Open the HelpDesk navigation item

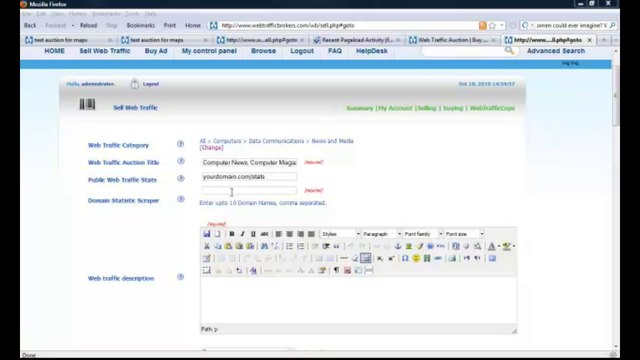tap(371, 51)
